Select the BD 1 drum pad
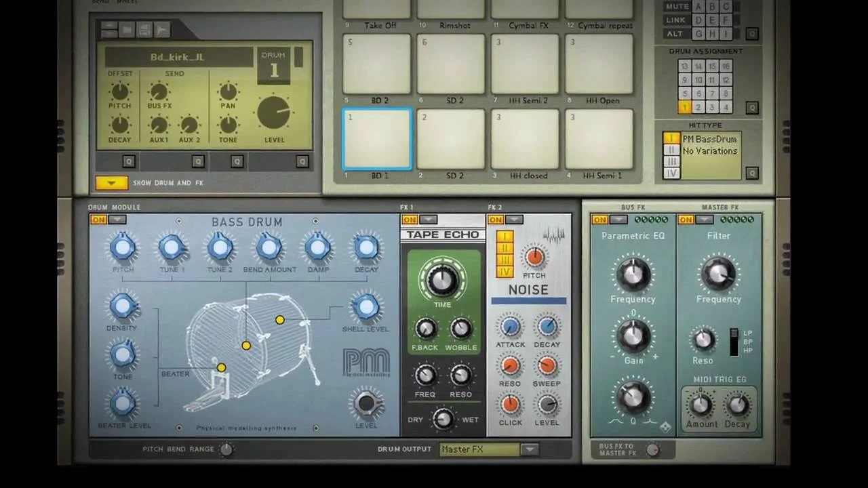Image resolution: width=868 pixels, height=488 pixels. pos(377,139)
